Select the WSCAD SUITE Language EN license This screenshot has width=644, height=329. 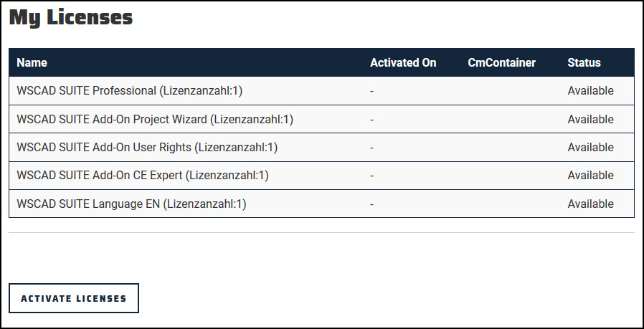click(x=131, y=204)
